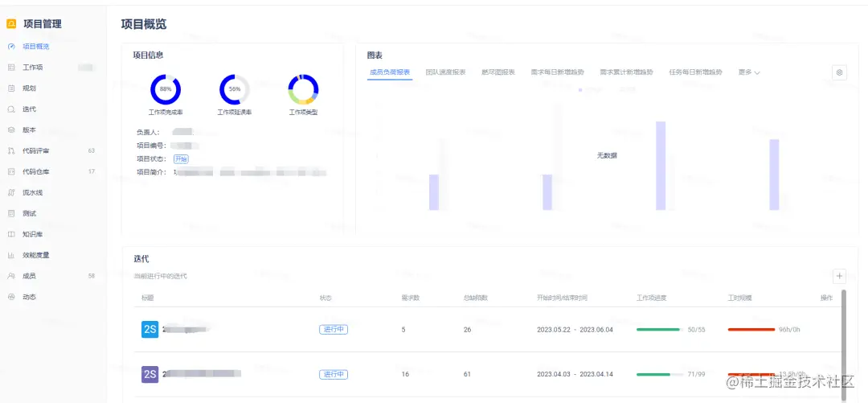Click the 无数据 chart message
This screenshot has width=868, height=403.
coord(607,156)
